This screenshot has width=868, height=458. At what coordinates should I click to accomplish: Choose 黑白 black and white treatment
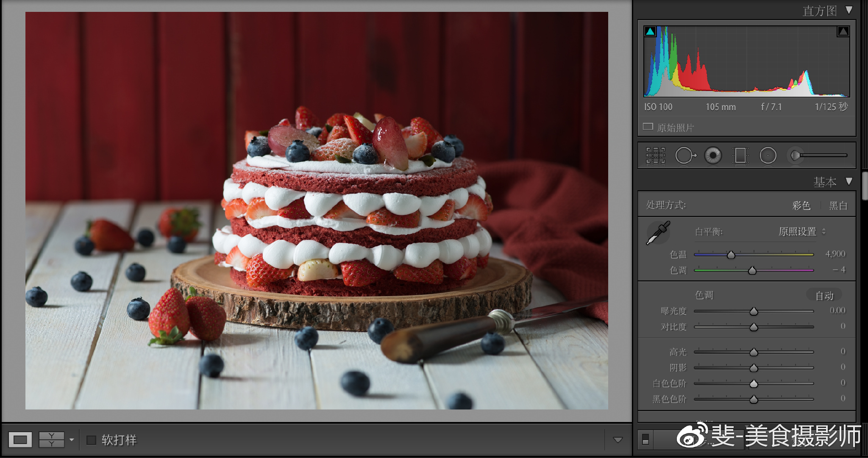pos(838,205)
